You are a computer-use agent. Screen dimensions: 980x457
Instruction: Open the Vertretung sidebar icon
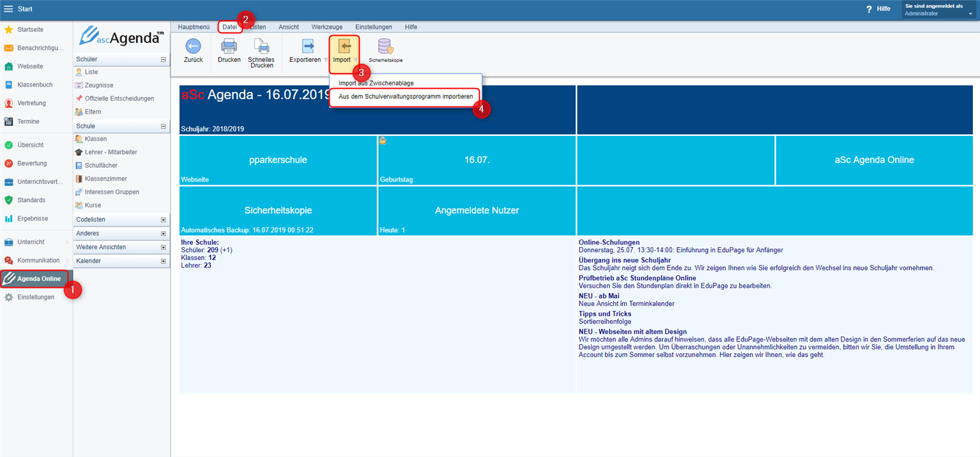click(x=9, y=103)
